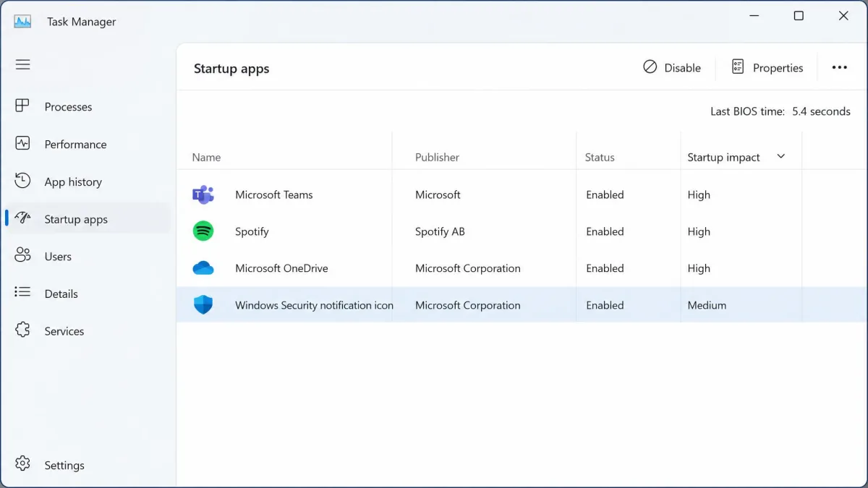Screen dimensions: 868x488
Task: Click the Details list icon
Action: click(x=22, y=293)
